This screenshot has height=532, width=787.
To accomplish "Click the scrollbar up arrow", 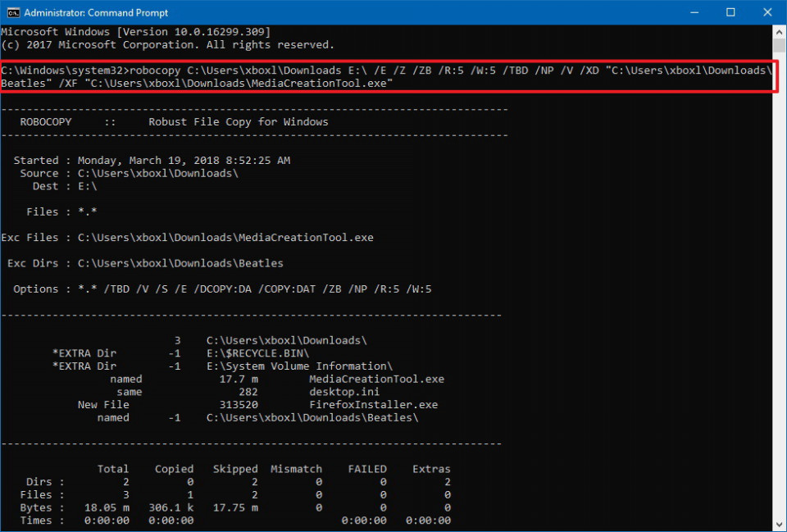I will pos(779,33).
